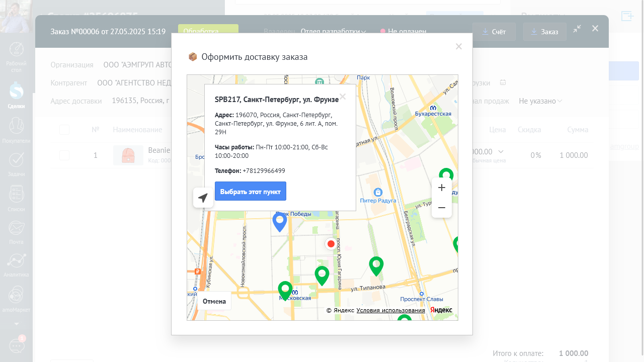
Task: Click the Скидка column header
Action: click(529, 130)
